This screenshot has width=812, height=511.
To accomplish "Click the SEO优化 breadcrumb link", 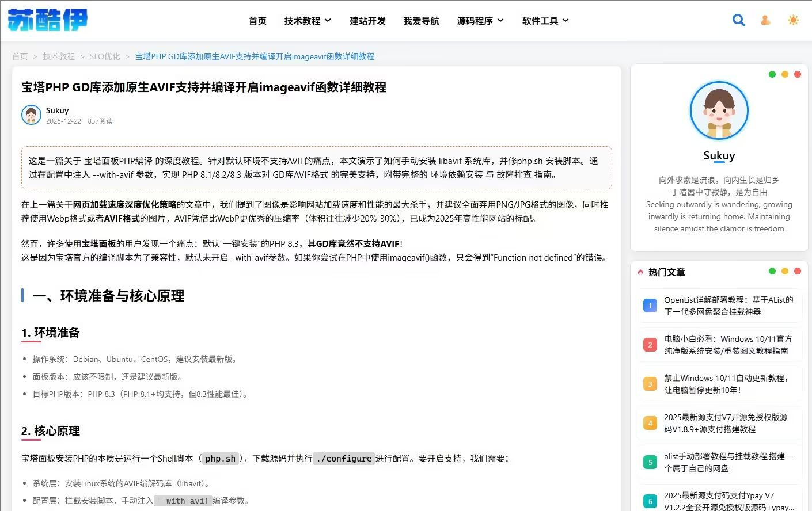I will (104, 56).
